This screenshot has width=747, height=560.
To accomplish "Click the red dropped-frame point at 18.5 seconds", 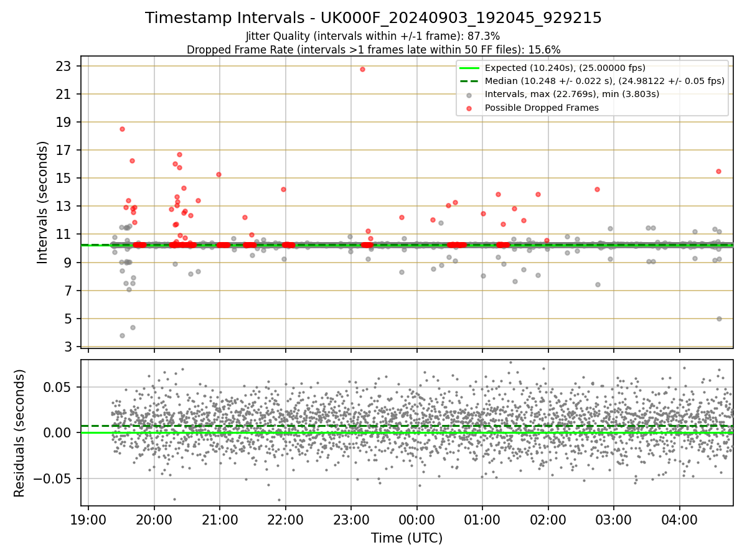I will pyautogui.click(x=122, y=129).
